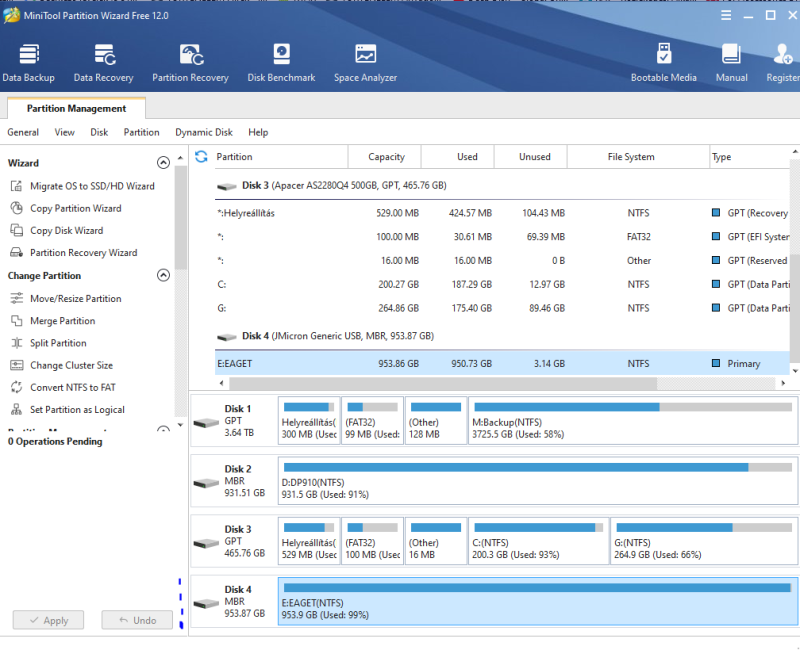Open Copy Disk Wizard link
This screenshot has width=800, height=650.
tap(66, 230)
